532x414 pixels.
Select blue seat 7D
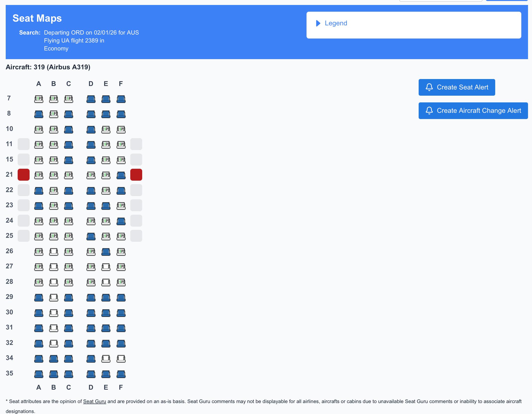(91, 99)
